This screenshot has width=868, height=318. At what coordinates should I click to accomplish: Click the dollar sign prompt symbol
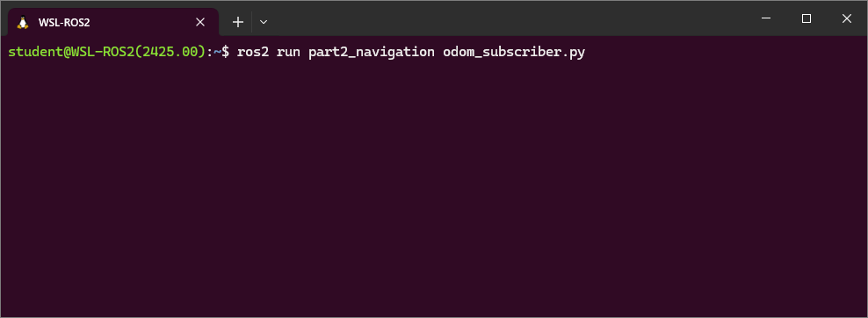click(225, 52)
